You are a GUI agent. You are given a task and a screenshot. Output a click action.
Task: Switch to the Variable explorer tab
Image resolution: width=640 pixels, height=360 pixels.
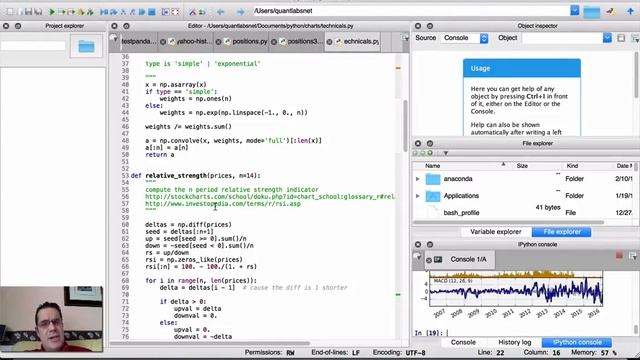click(x=496, y=232)
